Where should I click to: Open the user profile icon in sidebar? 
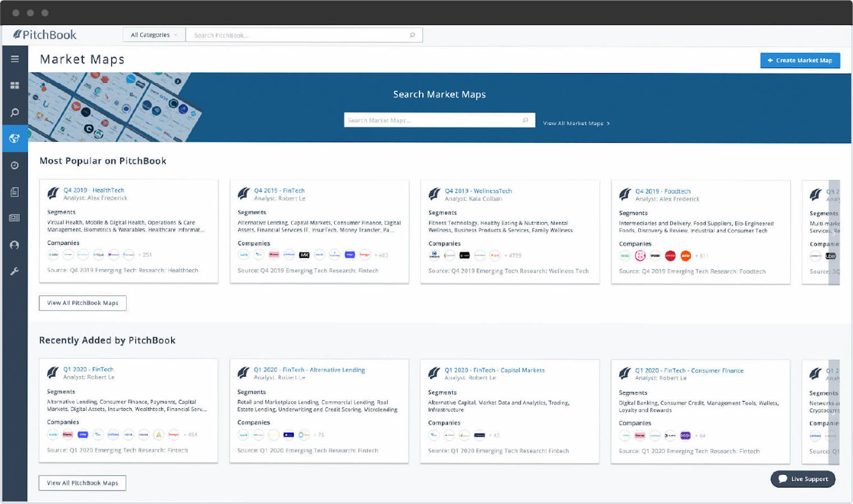[x=15, y=245]
